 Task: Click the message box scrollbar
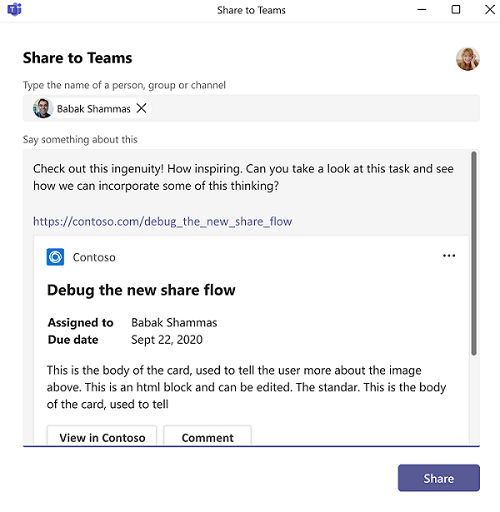[474, 254]
